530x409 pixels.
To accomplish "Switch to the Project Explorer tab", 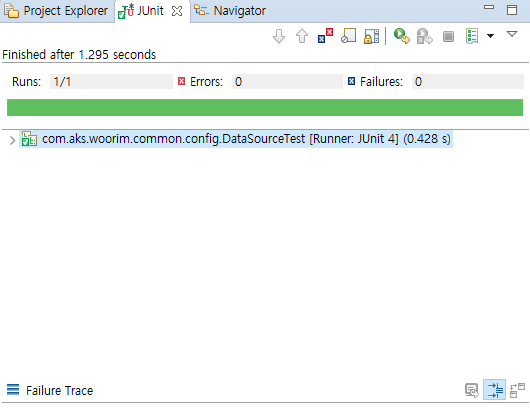I will point(57,11).
